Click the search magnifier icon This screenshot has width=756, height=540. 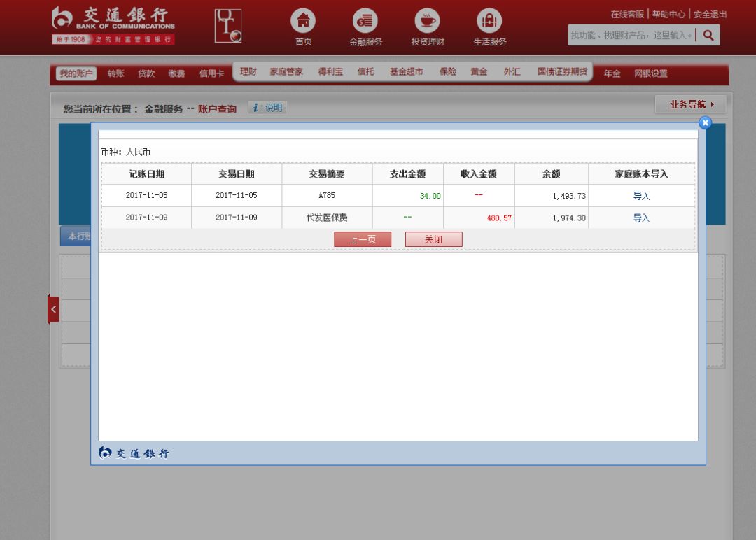click(708, 34)
